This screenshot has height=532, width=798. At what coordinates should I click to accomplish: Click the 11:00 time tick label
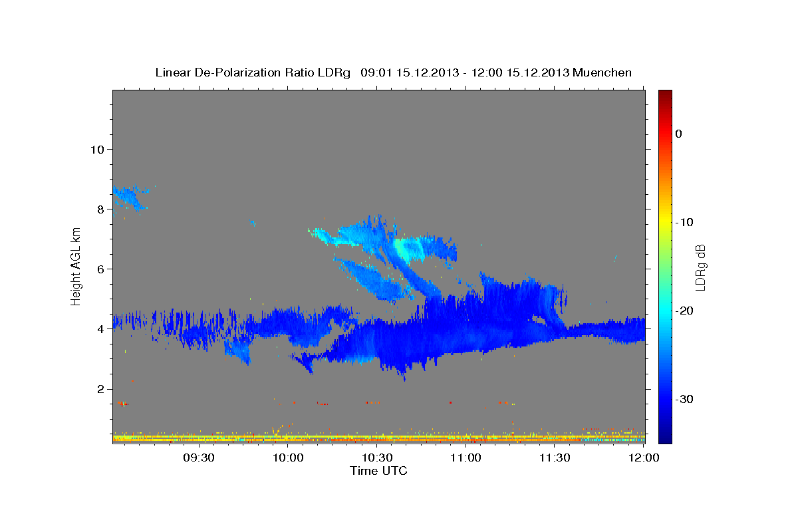465,458
